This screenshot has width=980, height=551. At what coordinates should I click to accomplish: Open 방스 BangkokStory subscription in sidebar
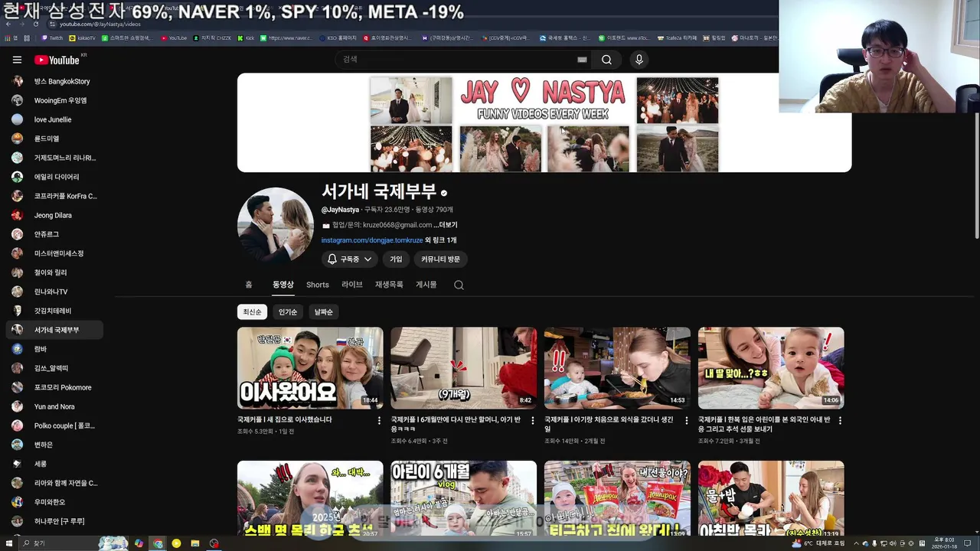54,81
